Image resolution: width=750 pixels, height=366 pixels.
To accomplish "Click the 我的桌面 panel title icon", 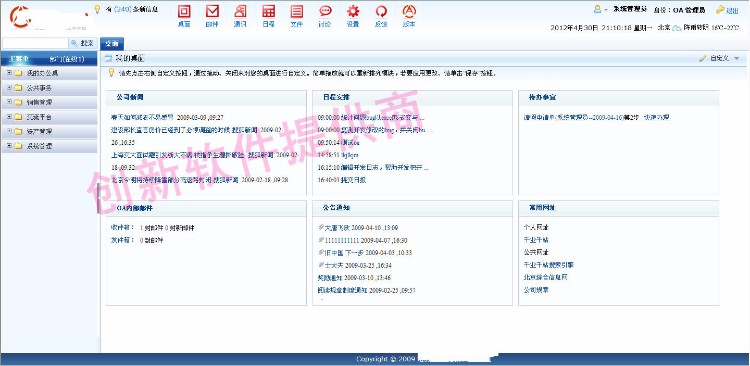I will click(108, 58).
